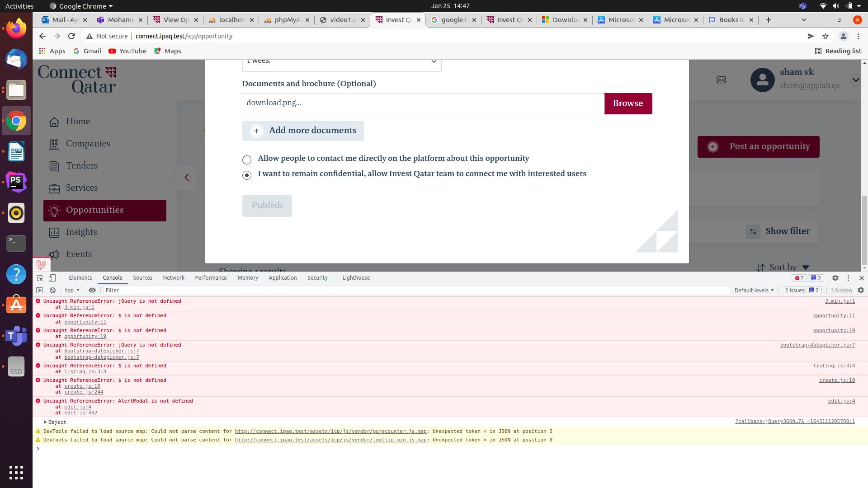Screen dimensions: 868x488
Task: Click the Browse button
Action: 628,103
